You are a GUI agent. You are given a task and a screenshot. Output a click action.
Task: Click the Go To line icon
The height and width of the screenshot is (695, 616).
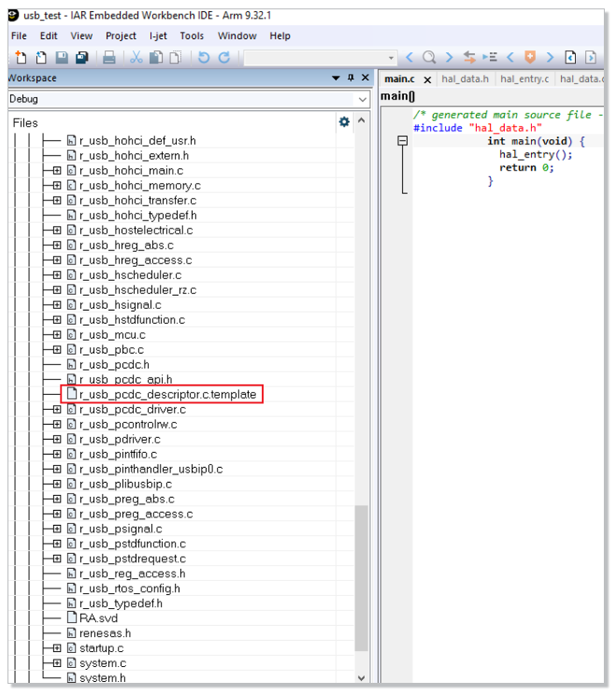[x=490, y=58]
